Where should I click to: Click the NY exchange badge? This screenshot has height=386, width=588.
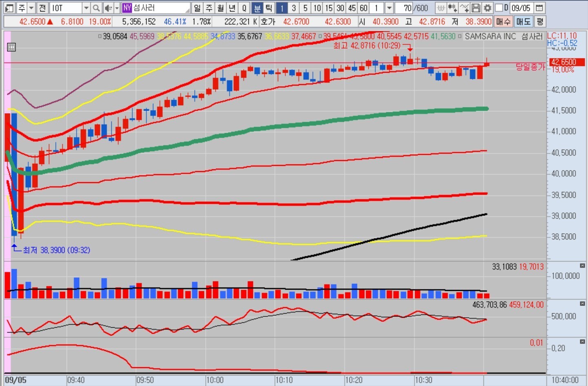127,8
